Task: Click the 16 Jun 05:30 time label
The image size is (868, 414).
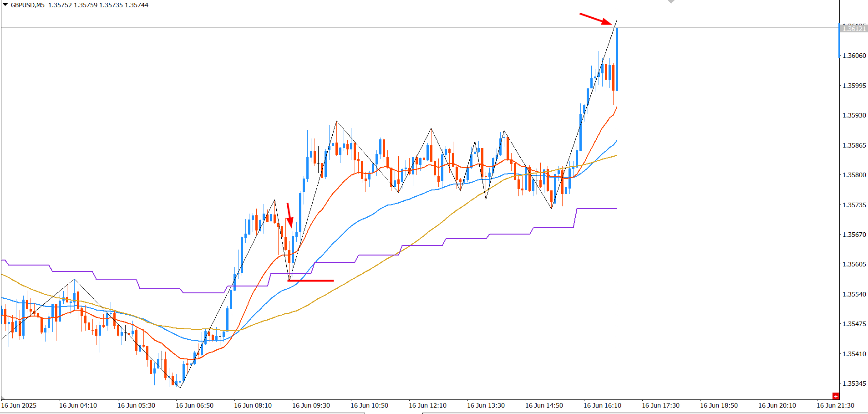Action: (136, 405)
